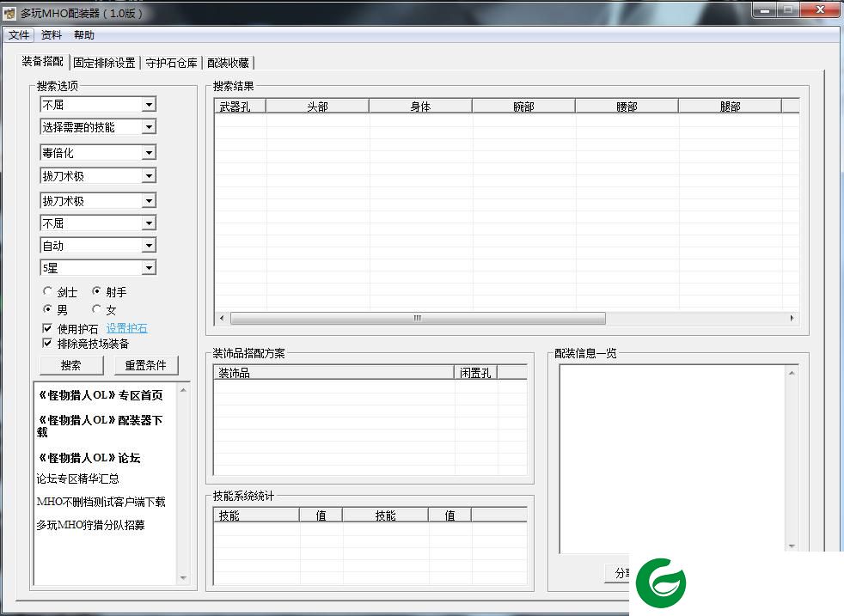This screenshot has width=844, height=616.
Task: Expand the 选择需要的技能 dropdown
Action: tap(149, 127)
